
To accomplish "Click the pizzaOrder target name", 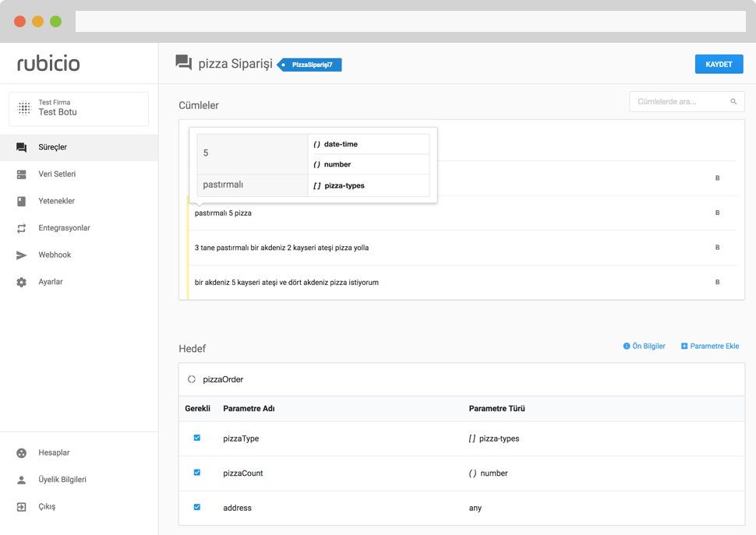I will [223, 379].
